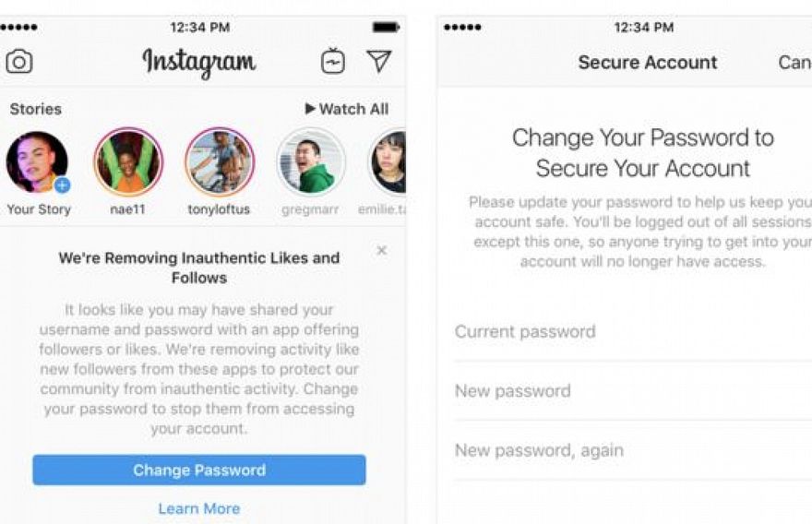Open nae11's story

128,162
